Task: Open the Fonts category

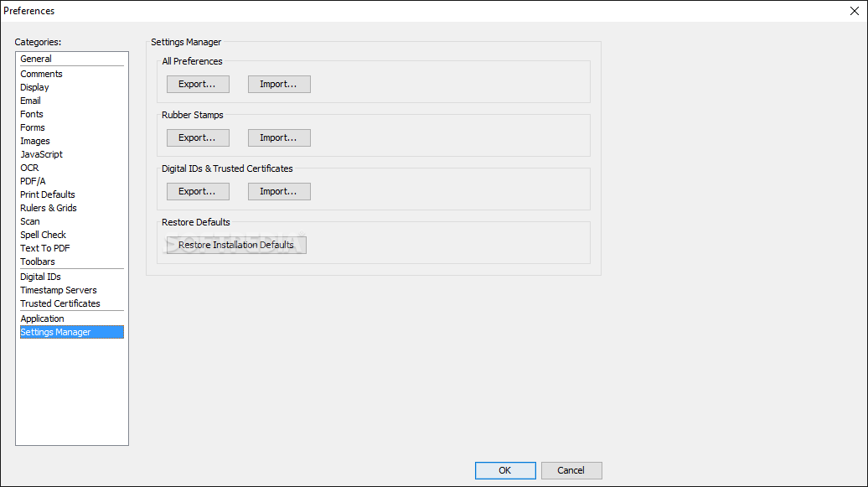Action: (x=72, y=114)
